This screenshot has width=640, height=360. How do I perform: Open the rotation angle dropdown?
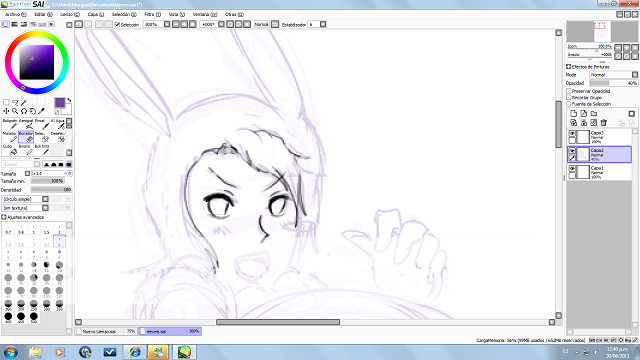click(x=221, y=24)
